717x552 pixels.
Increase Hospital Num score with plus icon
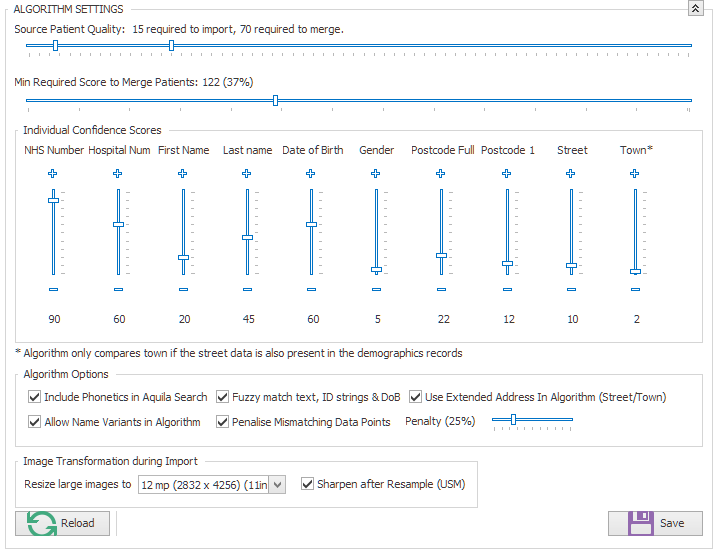(x=118, y=173)
